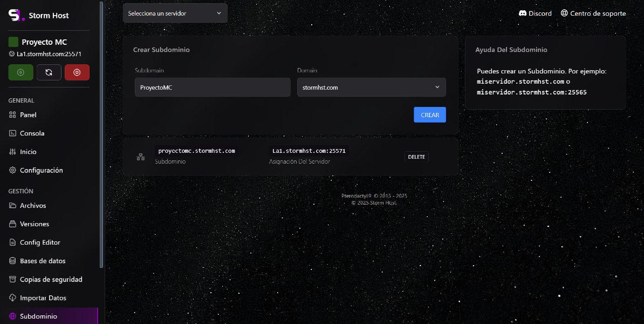The image size is (644, 324).
Task: Click the Configuración gear icon
Action: [x=13, y=170]
